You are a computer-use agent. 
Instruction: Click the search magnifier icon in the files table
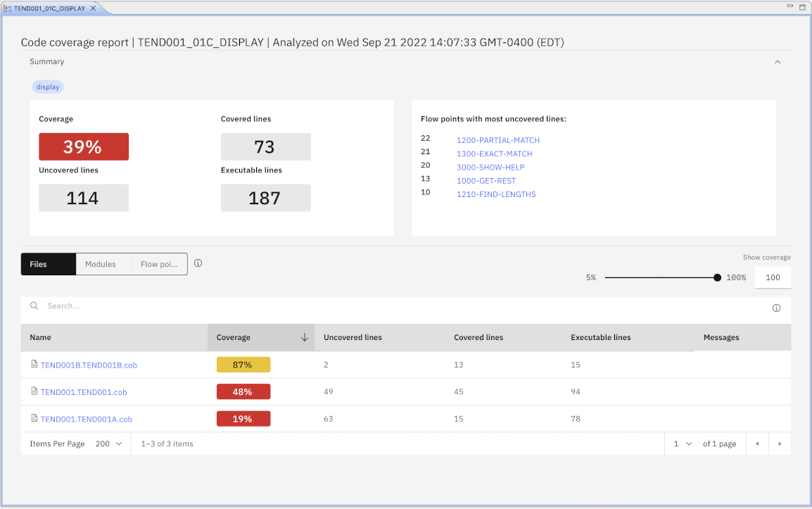34,306
